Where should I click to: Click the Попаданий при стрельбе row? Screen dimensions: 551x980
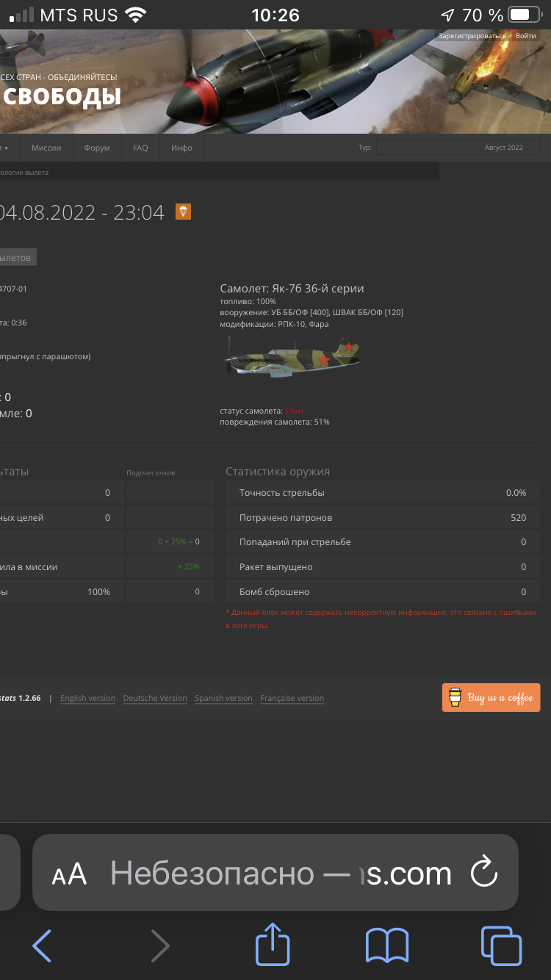(x=383, y=541)
